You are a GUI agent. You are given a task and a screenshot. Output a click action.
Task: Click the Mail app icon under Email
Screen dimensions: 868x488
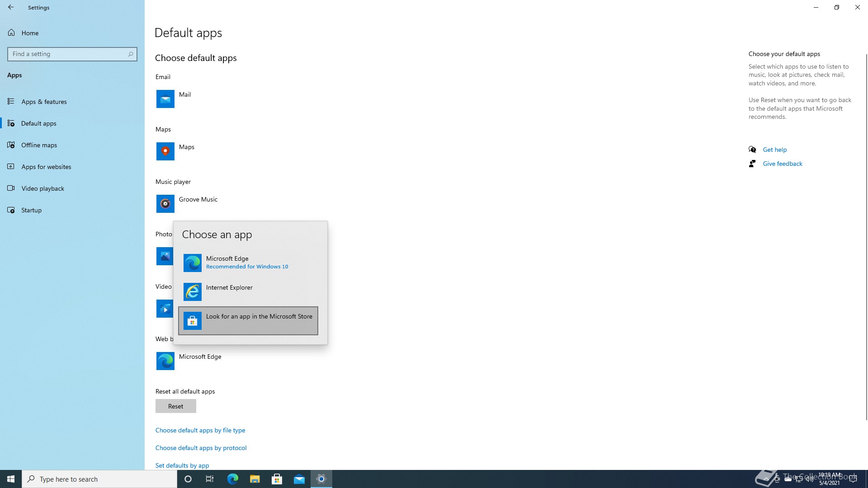tap(165, 99)
